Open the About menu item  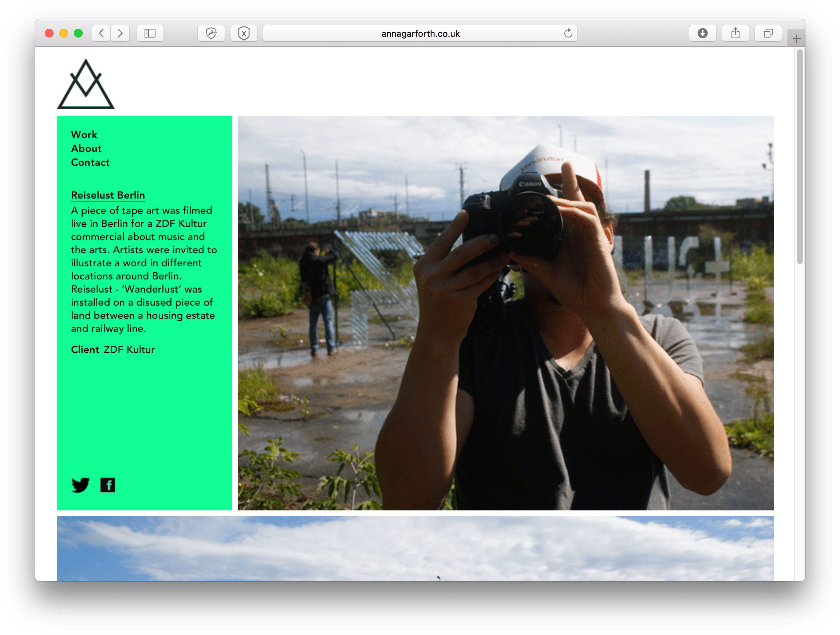coord(86,149)
